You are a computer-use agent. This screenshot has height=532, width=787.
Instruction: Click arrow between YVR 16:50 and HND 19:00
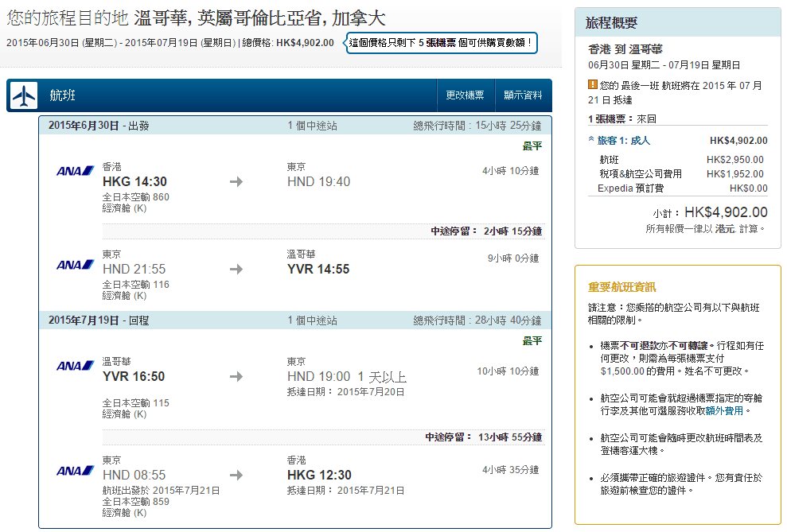(236, 377)
